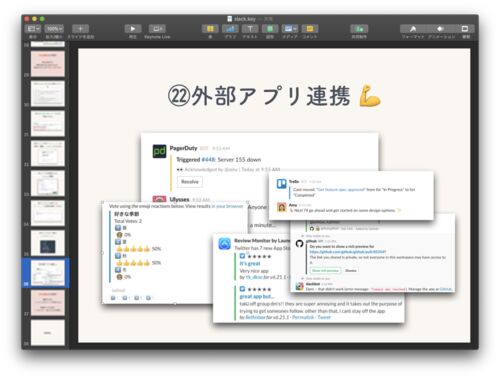Click the "in your browser" poll link

pyautogui.click(x=228, y=206)
